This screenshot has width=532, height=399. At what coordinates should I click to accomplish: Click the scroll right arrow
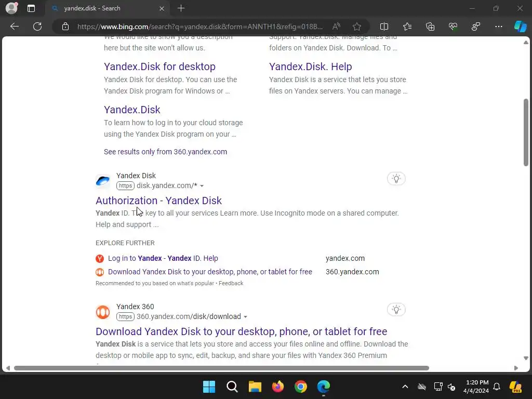[516, 368]
